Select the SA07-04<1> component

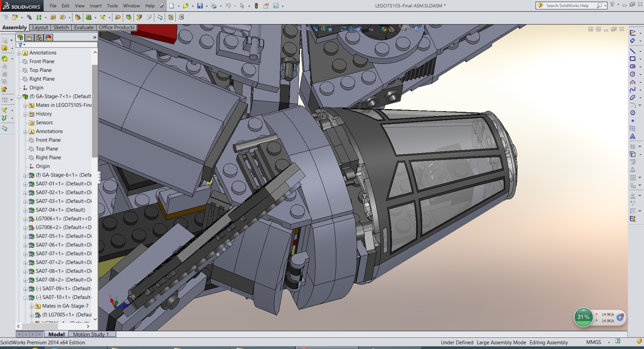pos(60,210)
